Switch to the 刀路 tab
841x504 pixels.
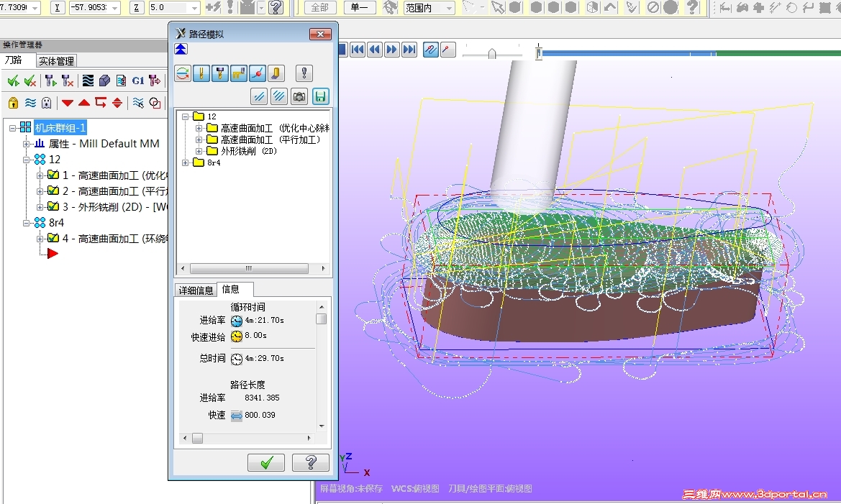14,60
